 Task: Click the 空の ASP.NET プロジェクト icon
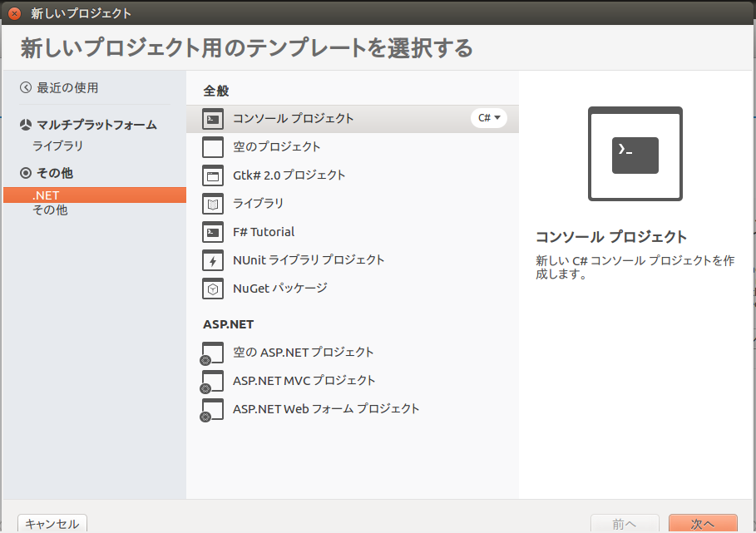click(x=212, y=353)
